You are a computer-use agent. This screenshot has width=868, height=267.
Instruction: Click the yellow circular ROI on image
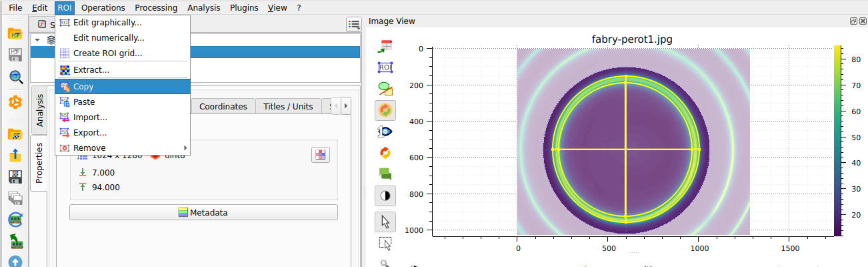click(625, 149)
